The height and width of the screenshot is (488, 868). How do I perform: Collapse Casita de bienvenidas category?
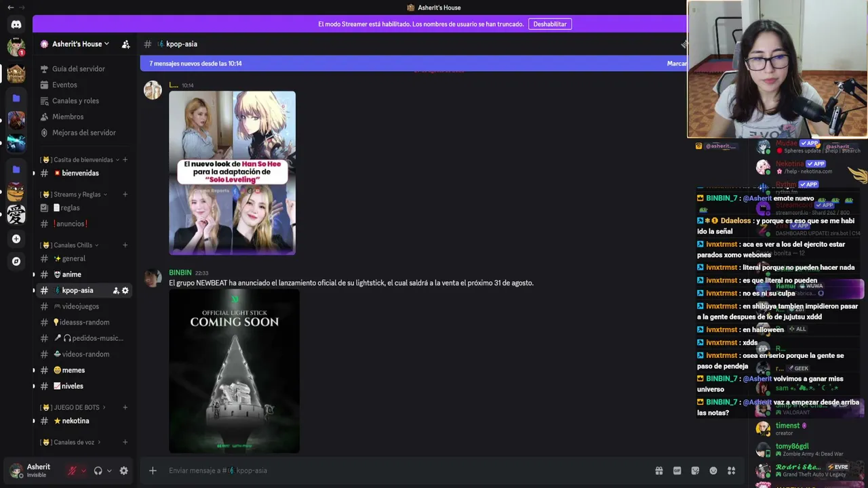click(80, 160)
